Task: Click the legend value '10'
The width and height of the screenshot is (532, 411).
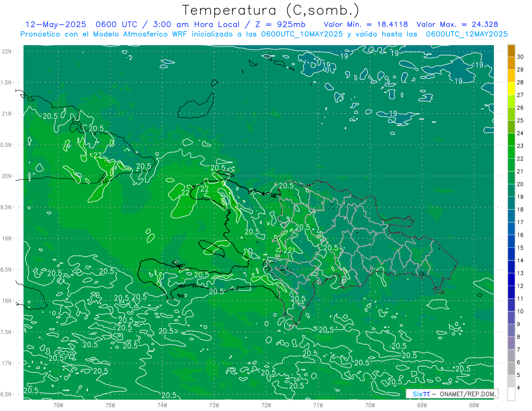Action: click(520, 312)
